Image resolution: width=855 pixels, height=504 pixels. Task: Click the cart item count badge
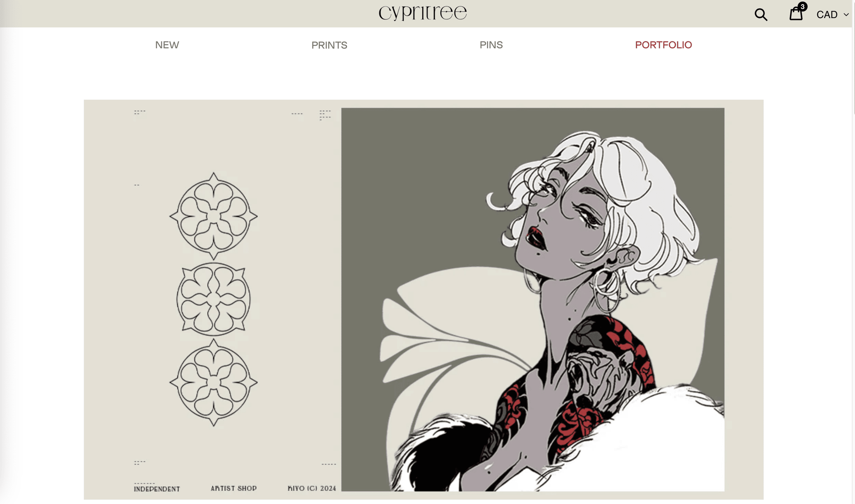[x=802, y=6]
